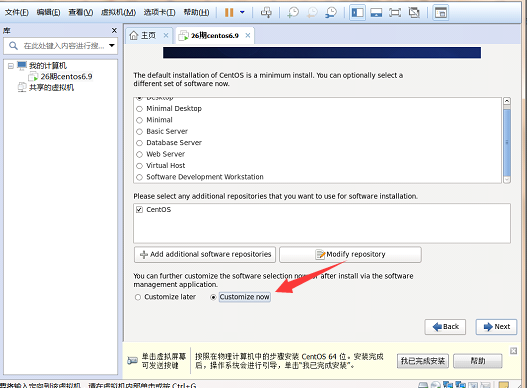Viewport: 527px width, 388px height.
Task: Close the 库 library panel
Action: [114, 31]
